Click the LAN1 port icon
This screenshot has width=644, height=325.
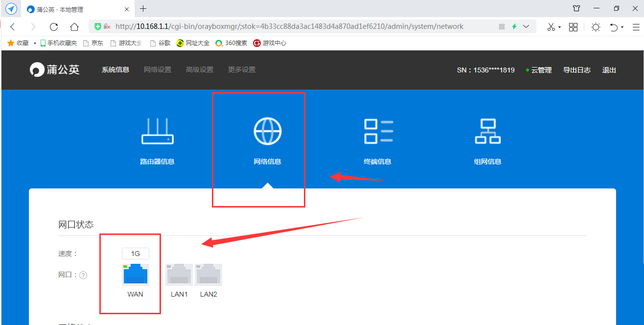179,275
